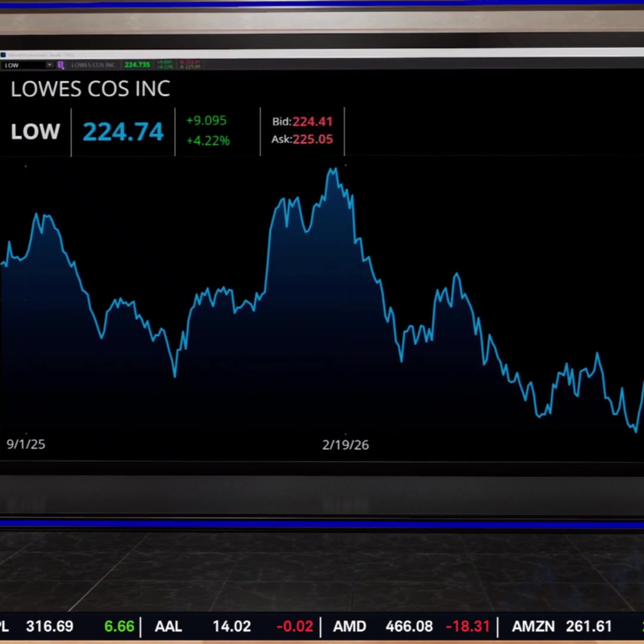Image resolution: width=644 pixels, height=644 pixels.
Task: Click the AMZN ticker in the bottom crawl
Action: [533, 626]
